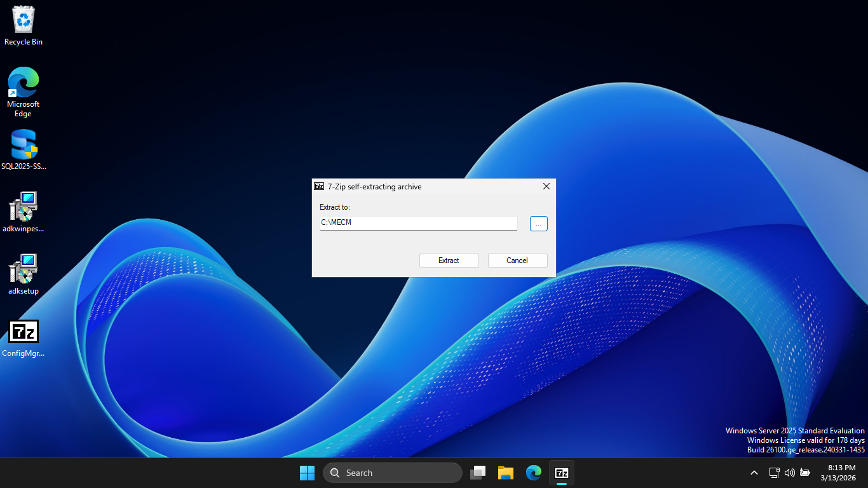Select the SQL2025-SS desktop icon
The image size is (868, 488).
click(x=24, y=150)
